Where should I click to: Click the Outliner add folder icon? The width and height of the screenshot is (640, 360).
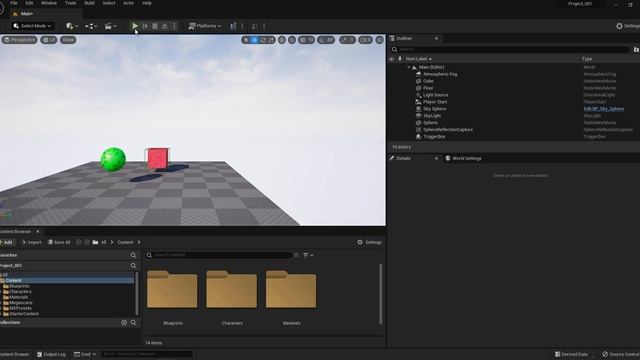[x=636, y=49]
